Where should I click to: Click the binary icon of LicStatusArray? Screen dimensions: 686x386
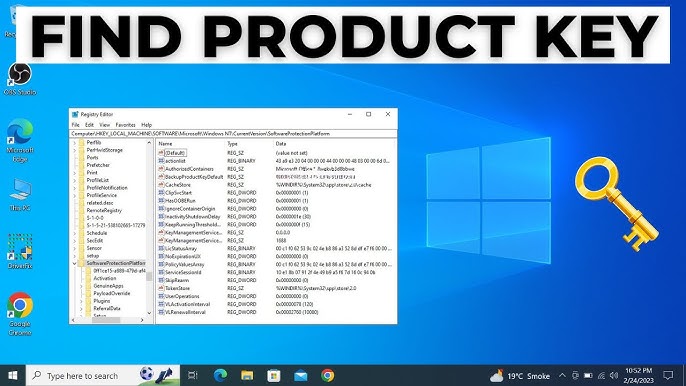point(161,248)
